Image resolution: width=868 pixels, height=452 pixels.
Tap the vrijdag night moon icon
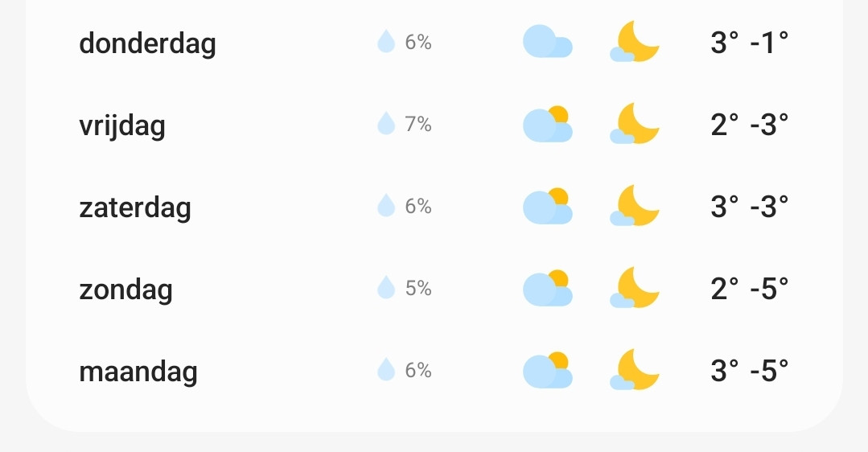point(635,123)
